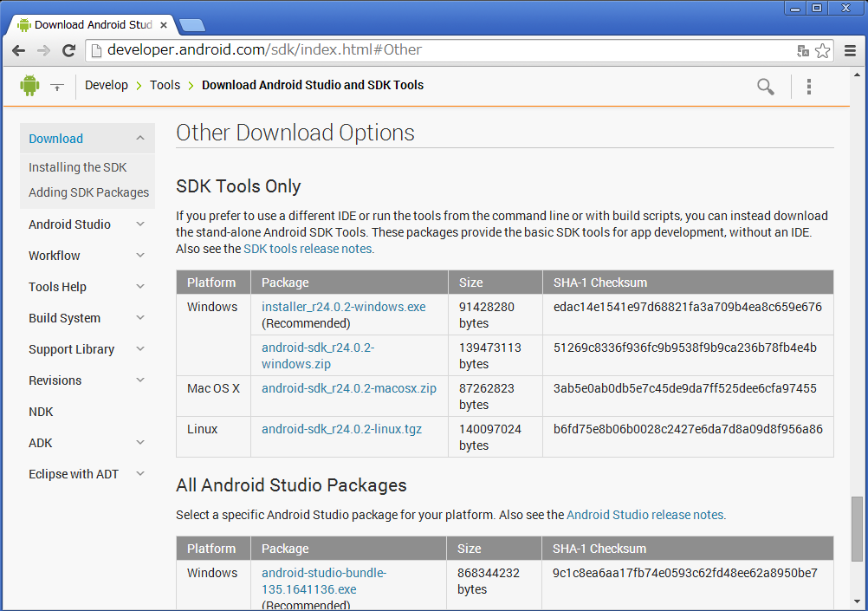Screen dimensions: 868x611
Task: Click checksum 3ab5e0ab0db5e7c45de9da7ff525dee6cfa97455
Action: pyautogui.click(x=684, y=388)
